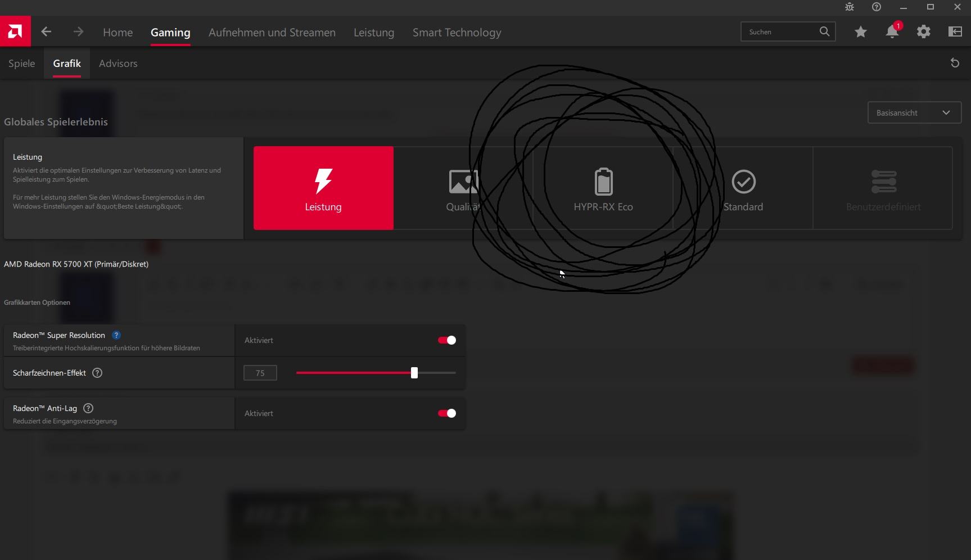Open the Home tab

pos(118,33)
